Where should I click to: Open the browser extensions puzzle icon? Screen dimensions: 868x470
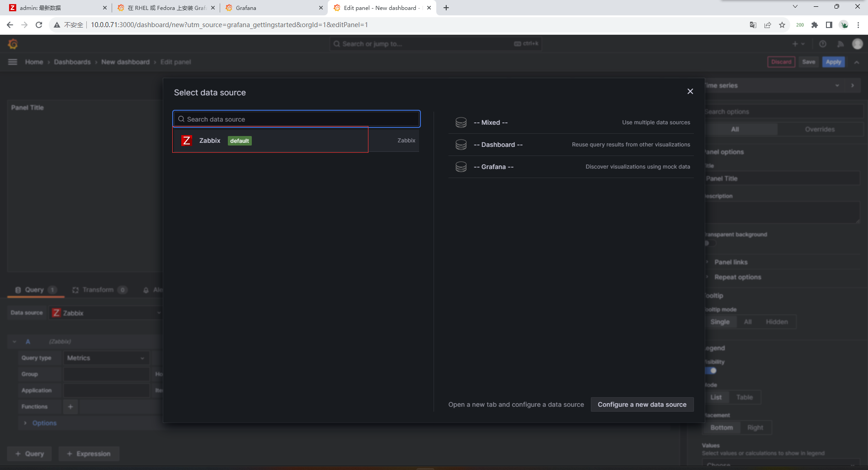(x=815, y=25)
